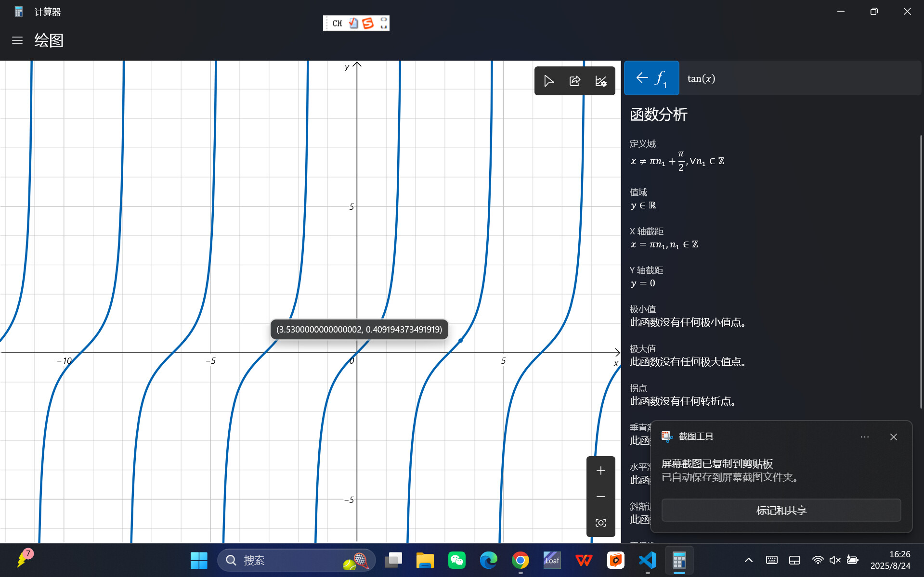Switch input method via the CH indicator
Viewport: 924px width, 577px height.
tap(337, 23)
